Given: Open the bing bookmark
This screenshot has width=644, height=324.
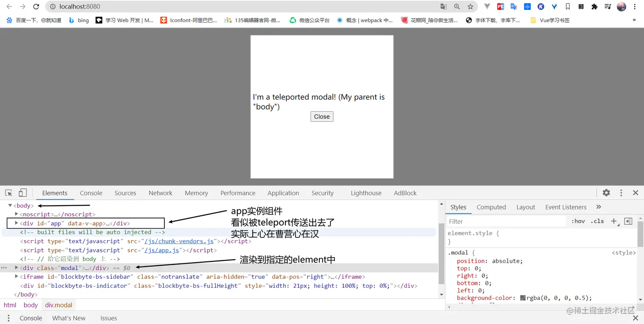Looking at the screenshot, I should point(79,20).
